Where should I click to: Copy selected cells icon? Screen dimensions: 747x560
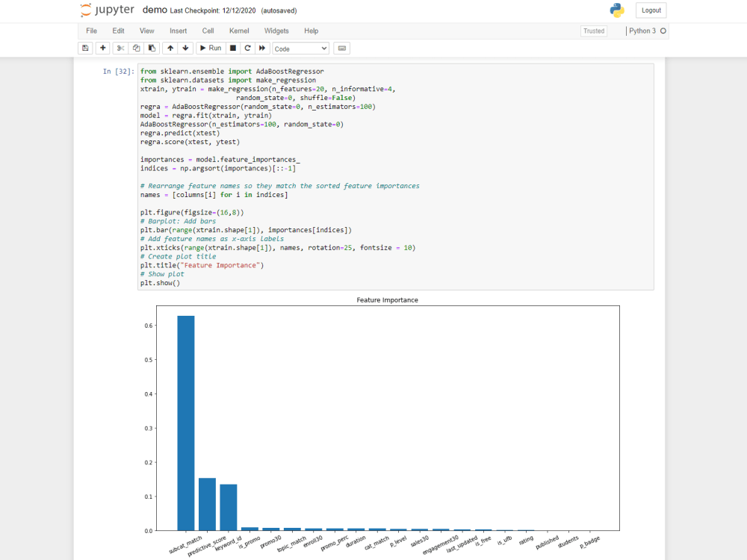tap(136, 48)
